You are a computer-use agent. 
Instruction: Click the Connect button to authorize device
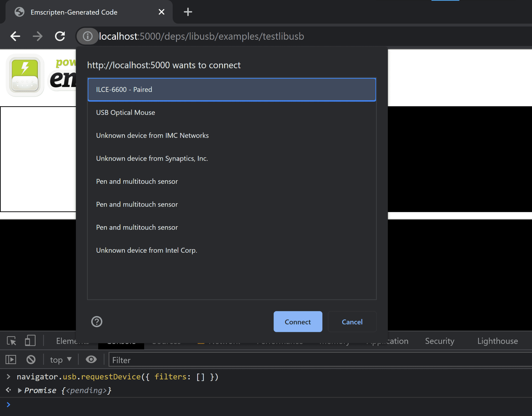297,321
